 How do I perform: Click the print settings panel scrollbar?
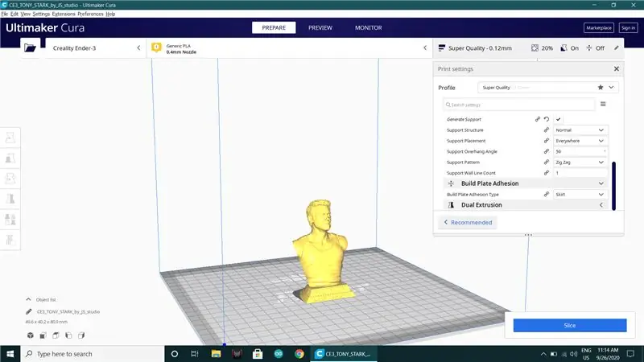613,186
